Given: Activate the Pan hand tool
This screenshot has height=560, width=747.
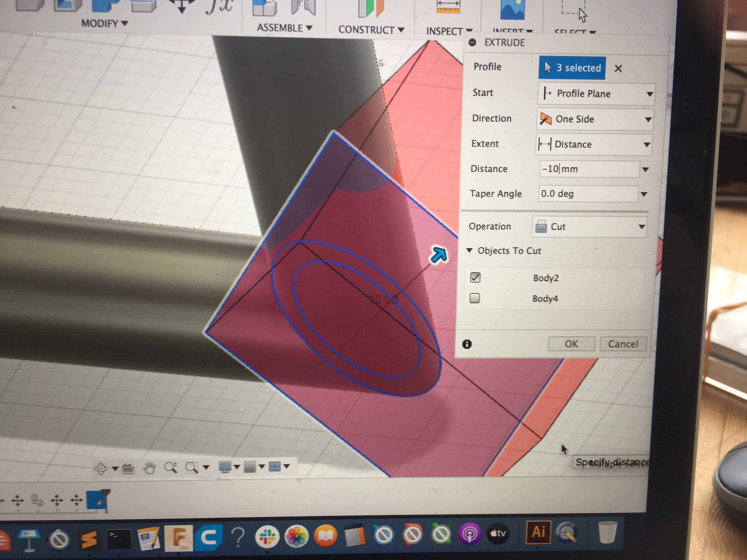Looking at the screenshot, I should click(149, 468).
